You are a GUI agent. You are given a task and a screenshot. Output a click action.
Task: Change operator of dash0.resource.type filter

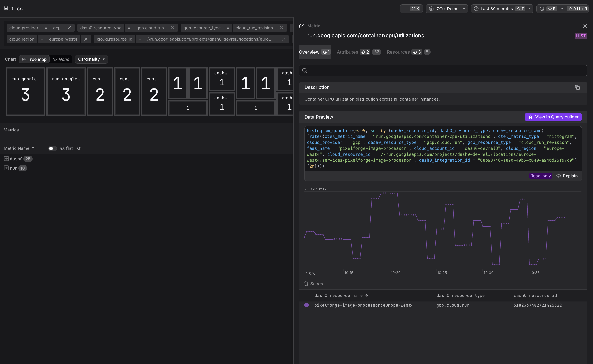click(129, 28)
